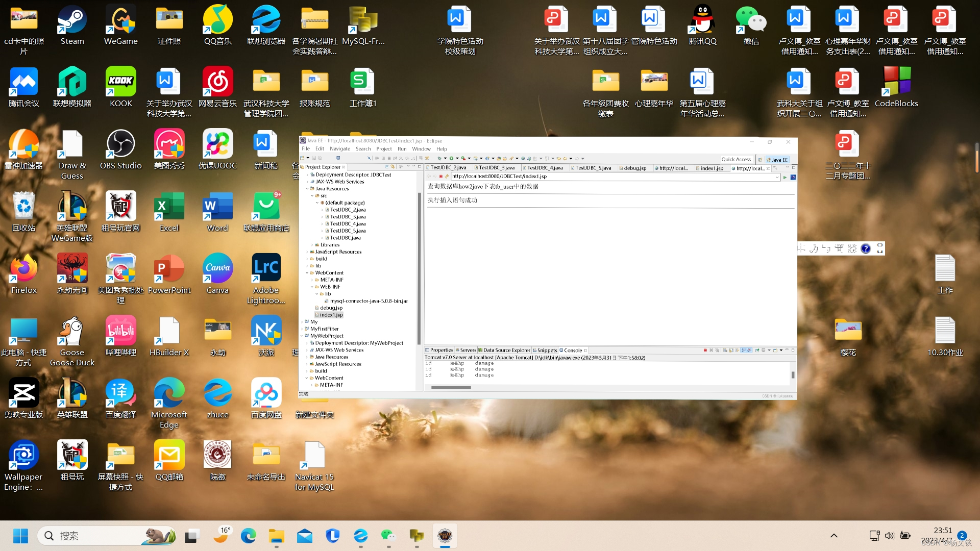Collapse the WEB-INF folder node
The image size is (980, 551).
(x=312, y=287)
